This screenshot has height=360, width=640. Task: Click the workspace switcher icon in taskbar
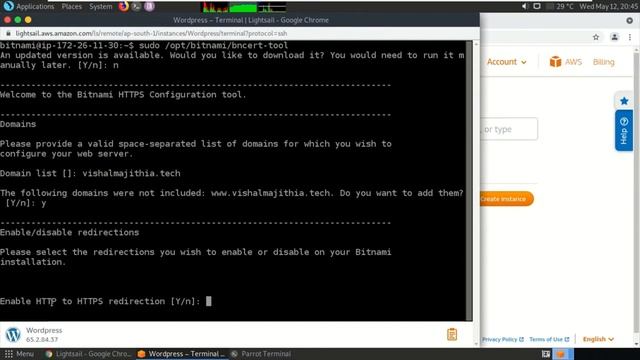coord(546,354)
